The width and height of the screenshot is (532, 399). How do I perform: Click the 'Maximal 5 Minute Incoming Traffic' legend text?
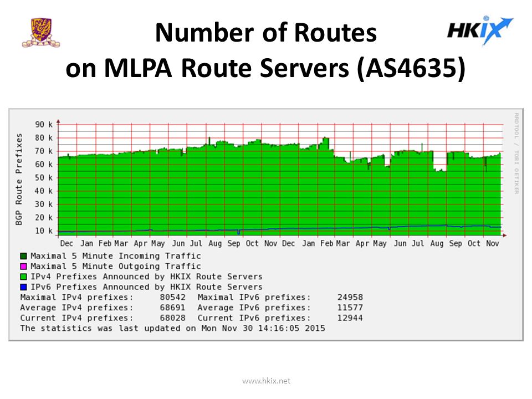point(116,256)
